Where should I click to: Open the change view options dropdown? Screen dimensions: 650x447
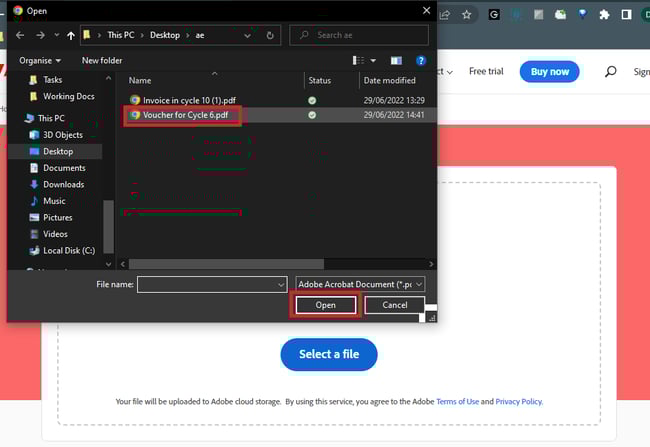tap(373, 60)
